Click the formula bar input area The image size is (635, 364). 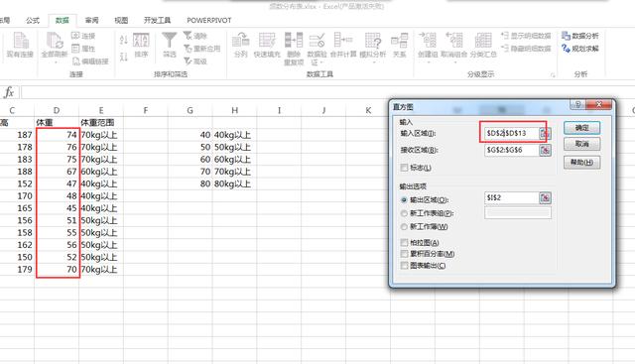coord(327,92)
